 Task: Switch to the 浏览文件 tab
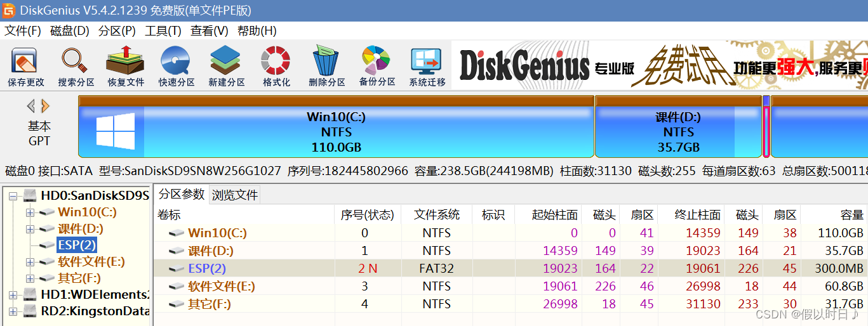[235, 195]
